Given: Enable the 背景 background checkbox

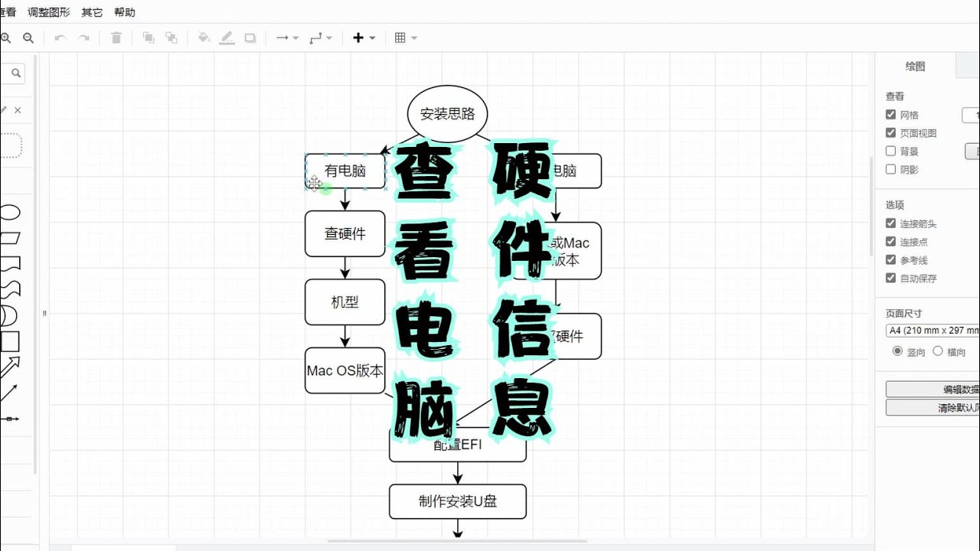Looking at the screenshot, I should [890, 152].
